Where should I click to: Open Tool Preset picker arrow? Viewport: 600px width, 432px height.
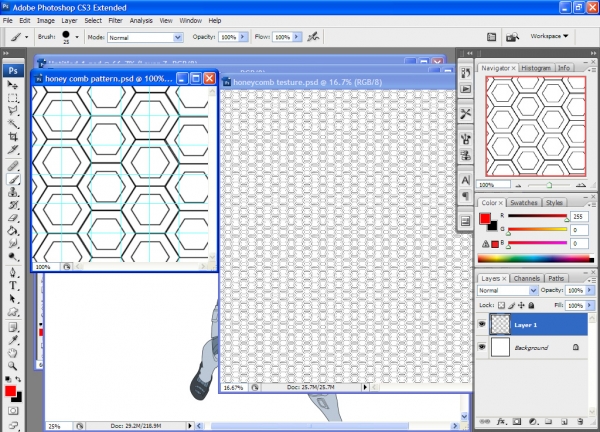[26, 37]
